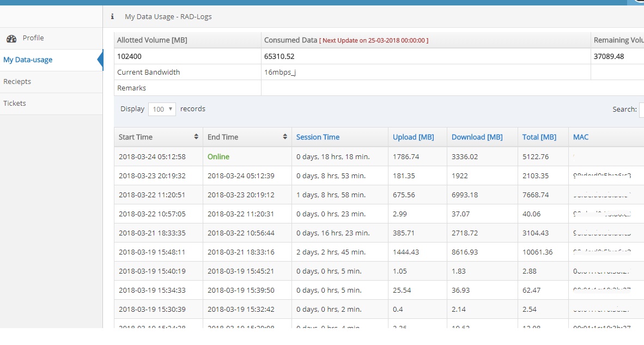Click the speedometer icon beside Profile
The image size is (644, 345).
point(12,38)
